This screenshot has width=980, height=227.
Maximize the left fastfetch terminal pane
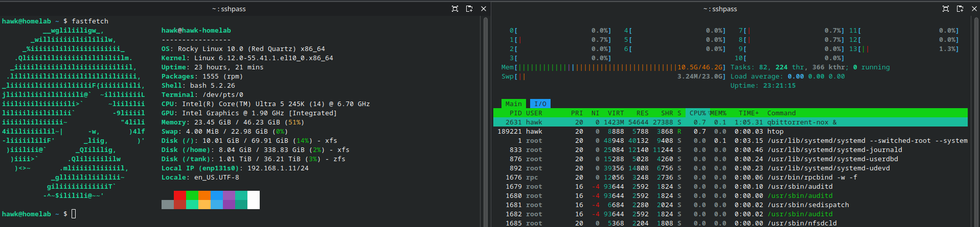(x=455, y=9)
